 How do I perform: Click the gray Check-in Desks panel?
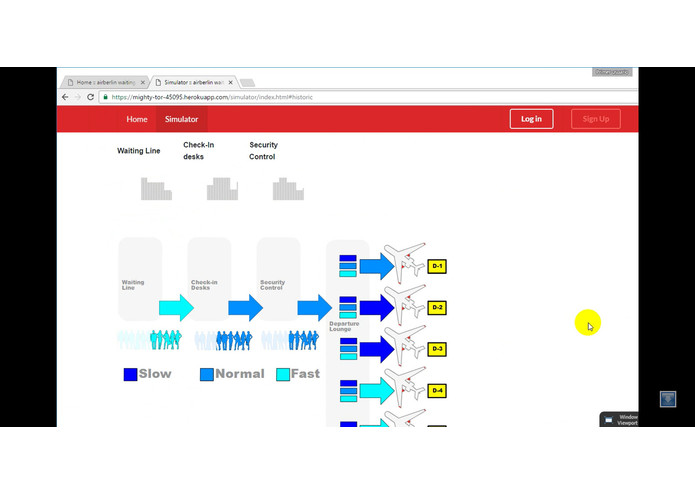click(x=209, y=279)
